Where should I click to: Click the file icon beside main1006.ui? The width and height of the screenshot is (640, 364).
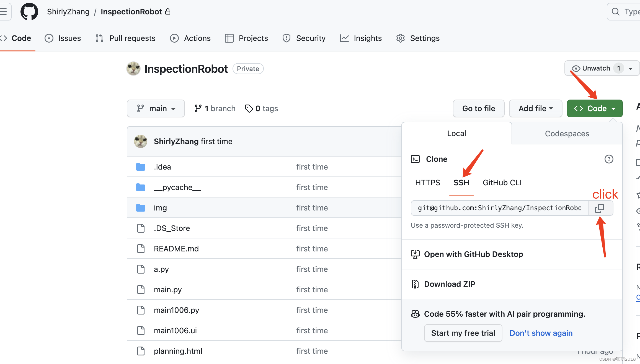point(141,331)
